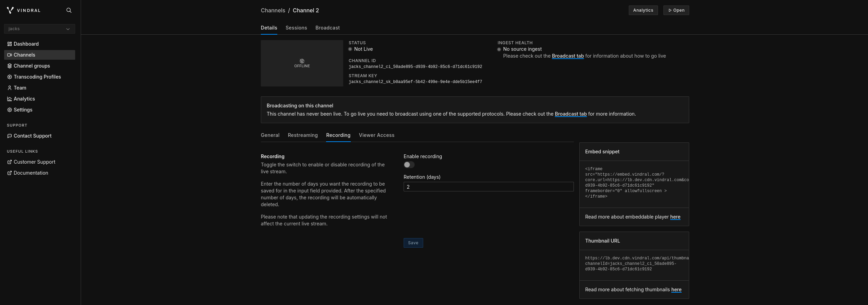The height and width of the screenshot is (305, 868).
Task: Switch to the Sessions tab
Action: point(296,28)
